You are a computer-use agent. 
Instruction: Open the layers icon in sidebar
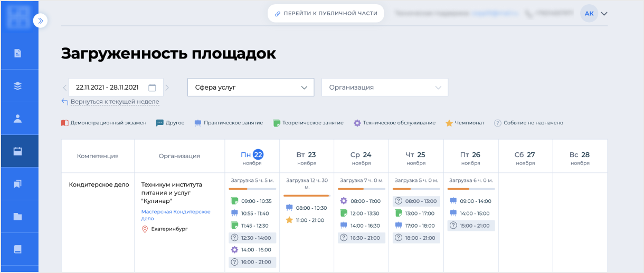coord(18,86)
